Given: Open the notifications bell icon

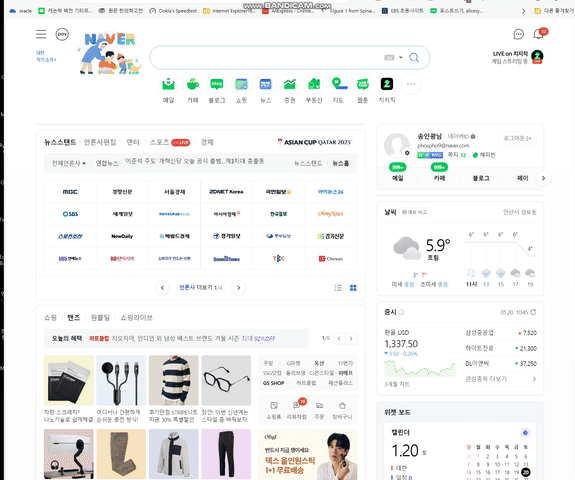Looking at the screenshot, I should coord(538,34).
